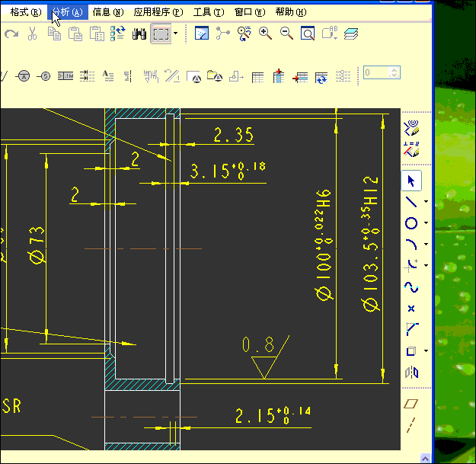Click the AB annotation box icon
The height and width of the screenshot is (464, 476).
click(330, 34)
